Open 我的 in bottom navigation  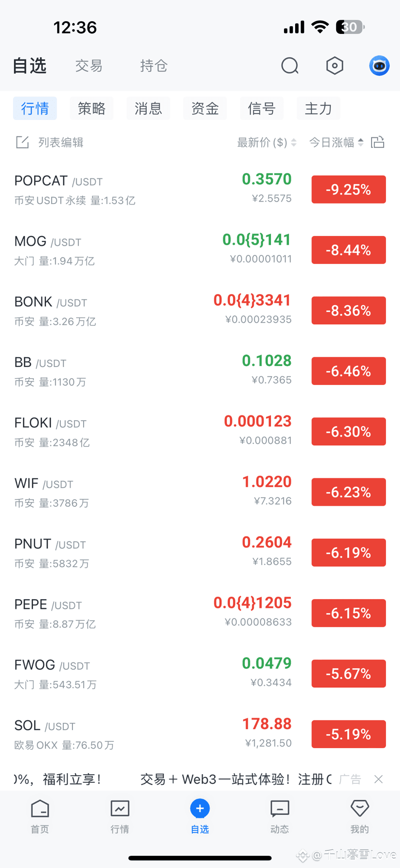coord(359,816)
